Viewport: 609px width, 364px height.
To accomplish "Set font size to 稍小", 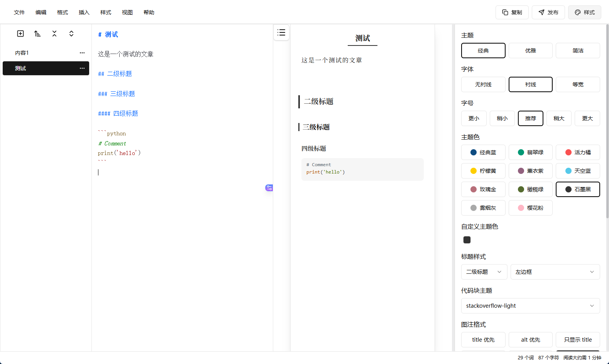I will pos(502,118).
